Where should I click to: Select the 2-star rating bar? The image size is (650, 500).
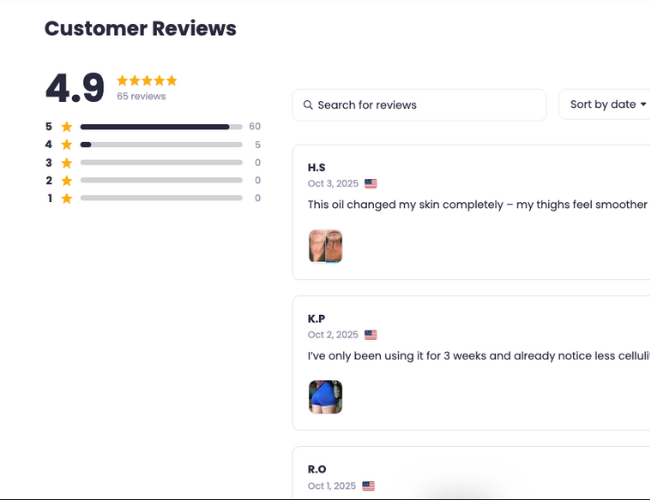[161, 180]
